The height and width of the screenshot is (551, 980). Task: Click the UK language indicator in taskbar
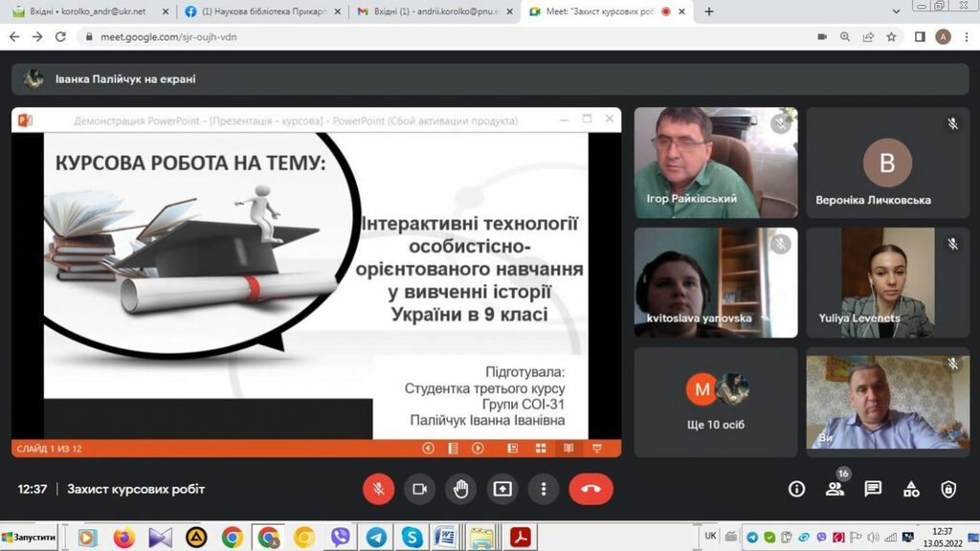pos(710,536)
